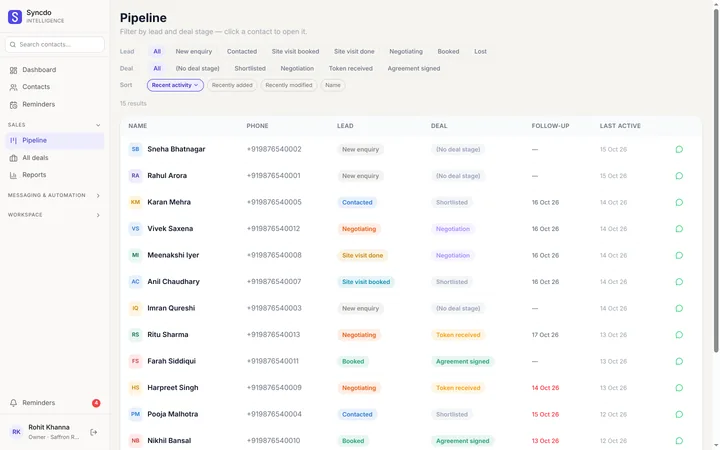Click the logout icon beside Rohit Khanna
The image size is (720, 450).
pyautogui.click(x=94, y=432)
